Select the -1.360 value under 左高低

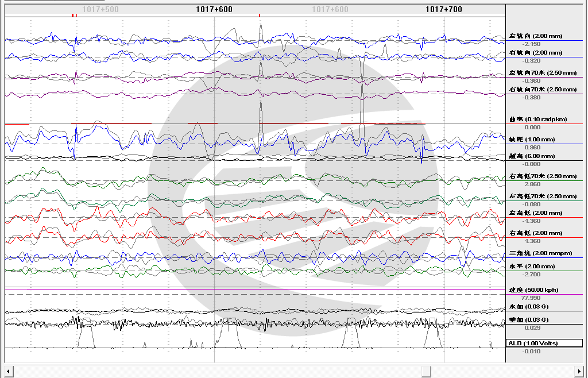531,221
